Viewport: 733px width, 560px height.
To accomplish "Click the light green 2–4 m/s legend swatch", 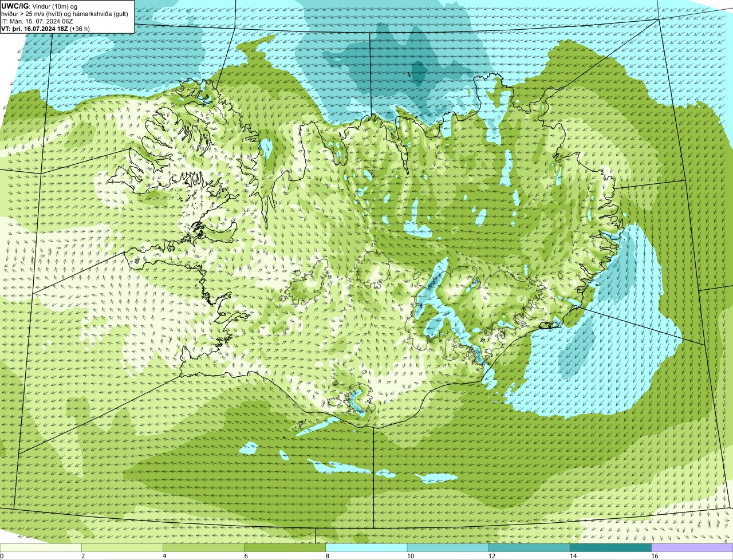I will pos(123,548).
